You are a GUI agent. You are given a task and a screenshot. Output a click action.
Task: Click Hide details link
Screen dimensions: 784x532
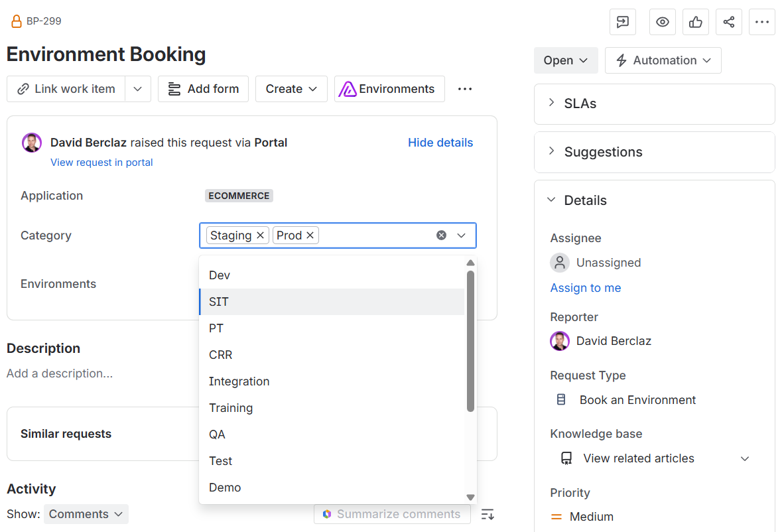[x=440, y=143]
